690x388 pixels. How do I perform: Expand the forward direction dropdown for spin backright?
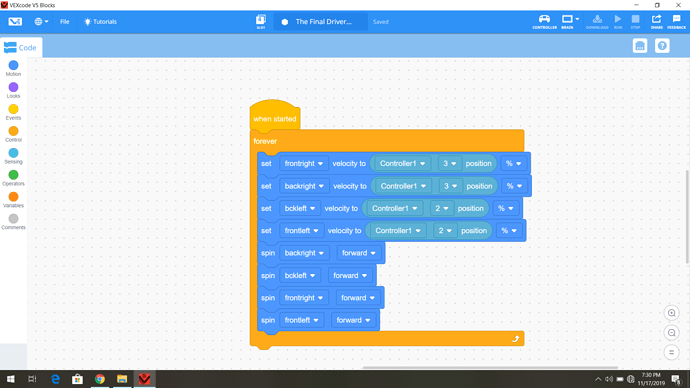click(359, 253)
